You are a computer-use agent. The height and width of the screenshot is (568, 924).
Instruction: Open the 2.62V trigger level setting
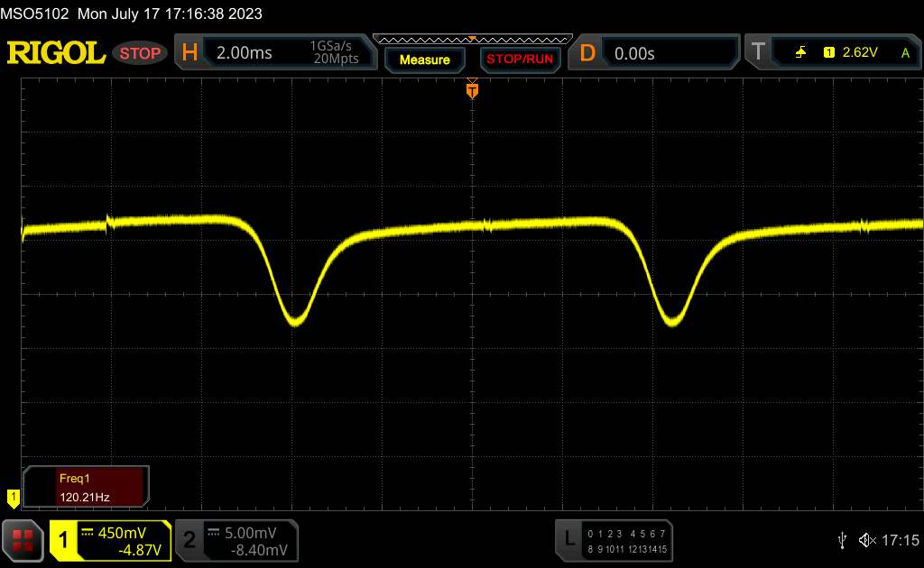(859, 53)
